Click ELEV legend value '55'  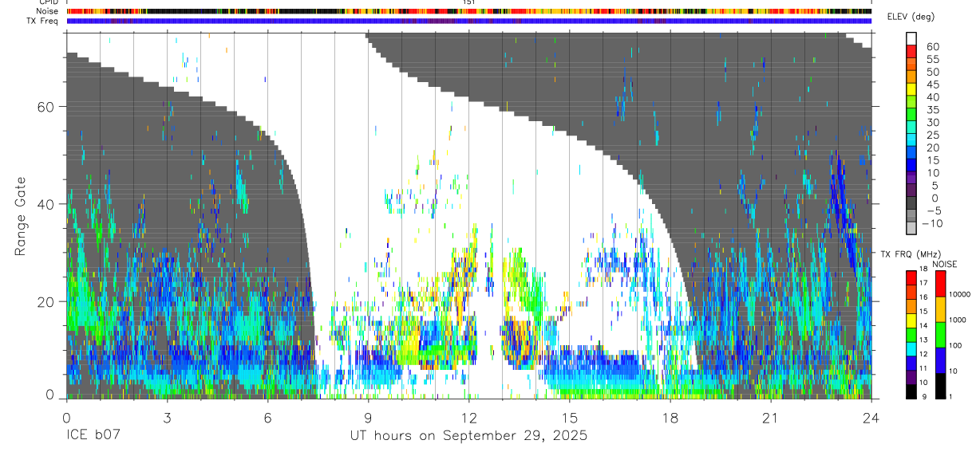pos(932,60)
